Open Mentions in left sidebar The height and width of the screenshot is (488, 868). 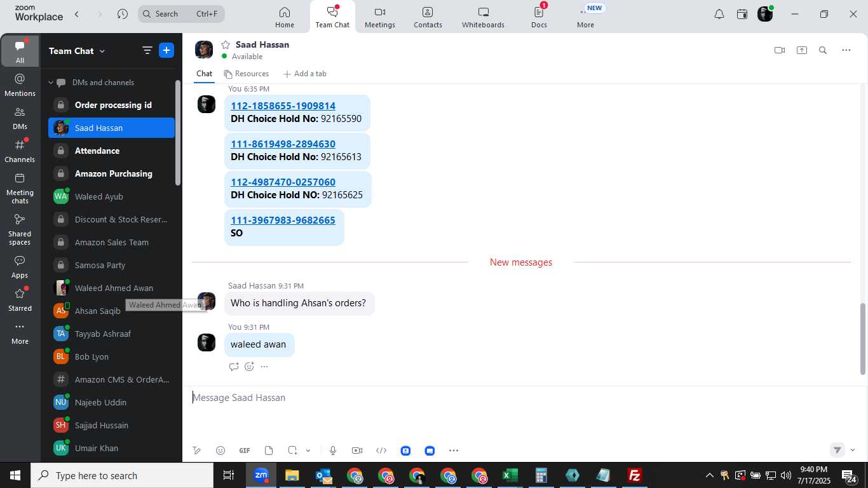click(20, 85)
